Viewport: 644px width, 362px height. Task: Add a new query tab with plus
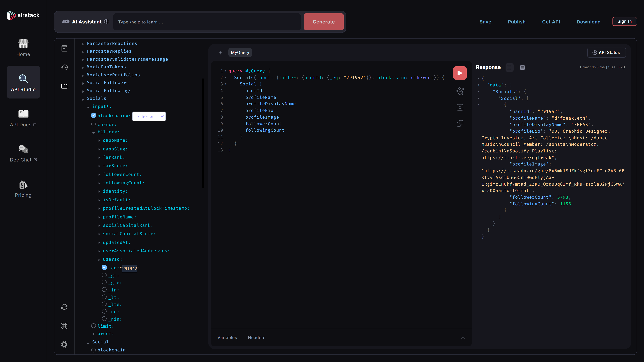(220, 53)
